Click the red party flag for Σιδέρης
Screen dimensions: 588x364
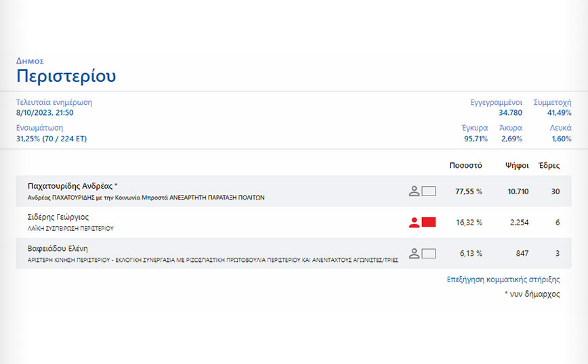click(429, 223)
